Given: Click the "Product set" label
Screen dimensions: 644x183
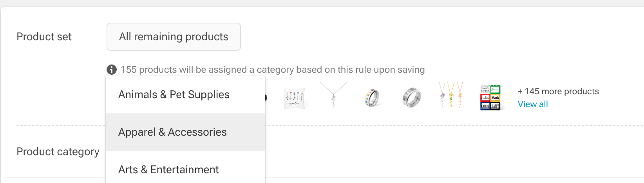Looking at the screenshot, I should 44,37.
